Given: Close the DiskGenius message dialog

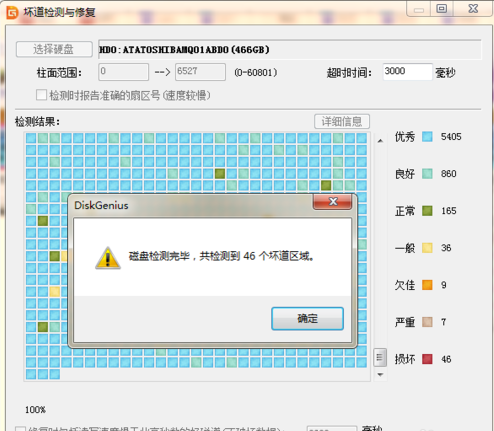Looking at the screenshot, I should coord(332,202).
